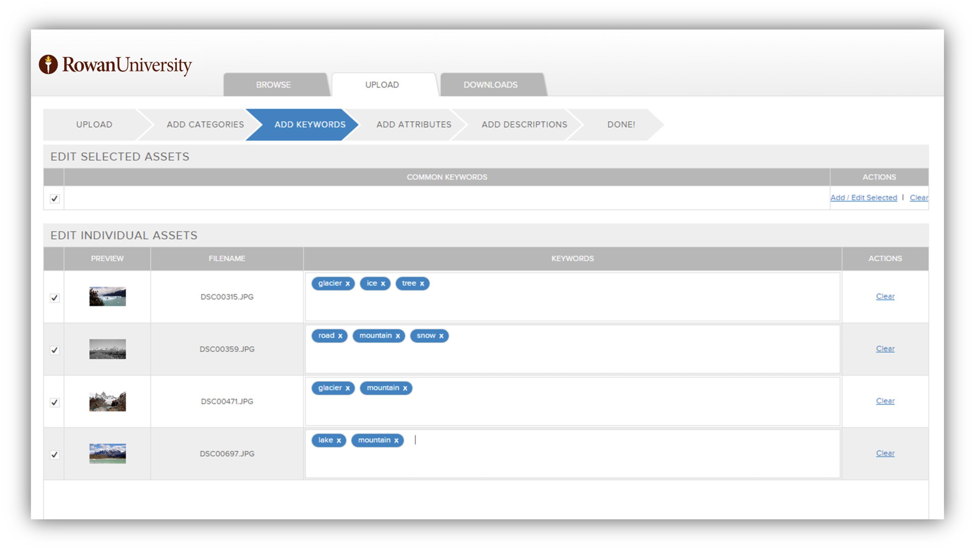Navigate to the ADD DESCRIPTIONS step
Viewport: 980px width, 551px height.
[524, 124]
